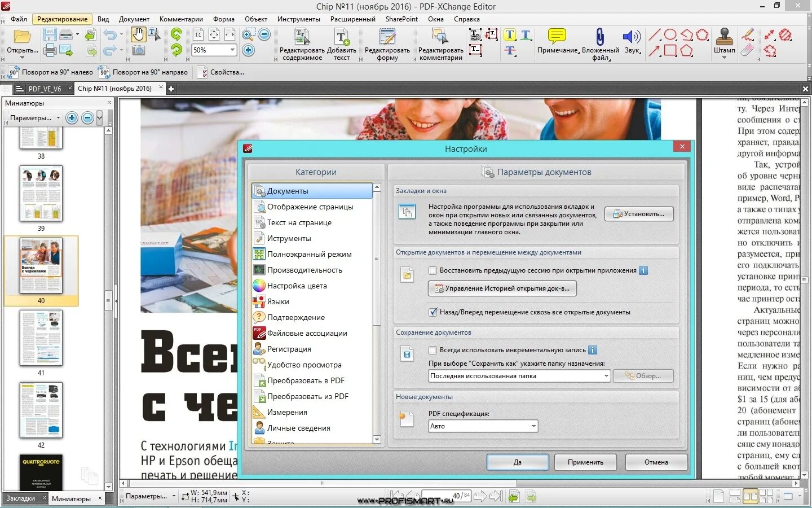Switch to Закладки panel tab
Image resolution: width=812 pixels, height=508 pixels.
tap(20, 498)
